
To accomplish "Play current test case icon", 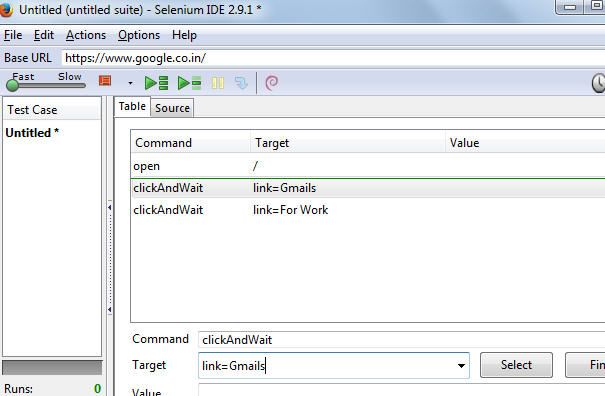I will (189, 83).
